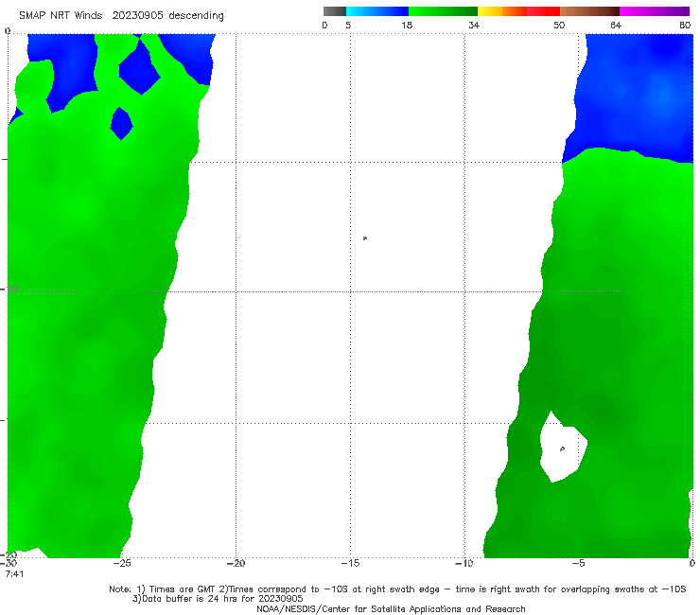The width and height of the screenshot is (700, 615).
Task: Click the "50" label under the color bar
Action: pos(559,25)
